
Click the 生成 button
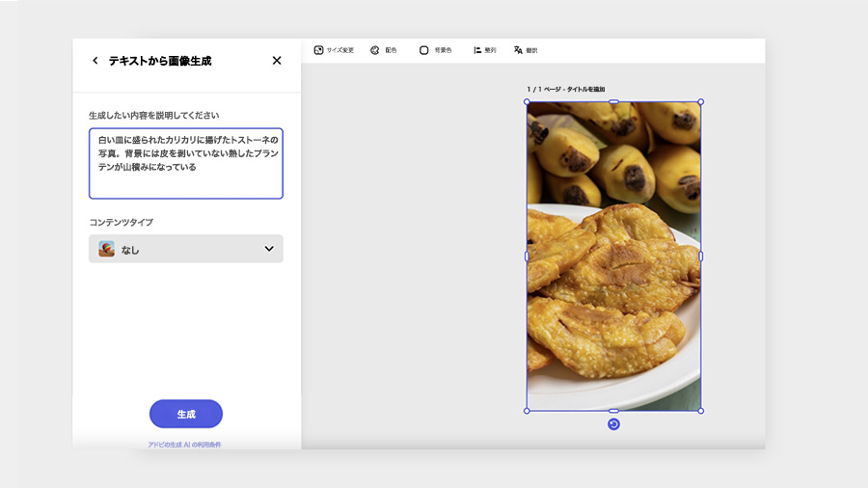pyautogui.click(x=186, y=414)
